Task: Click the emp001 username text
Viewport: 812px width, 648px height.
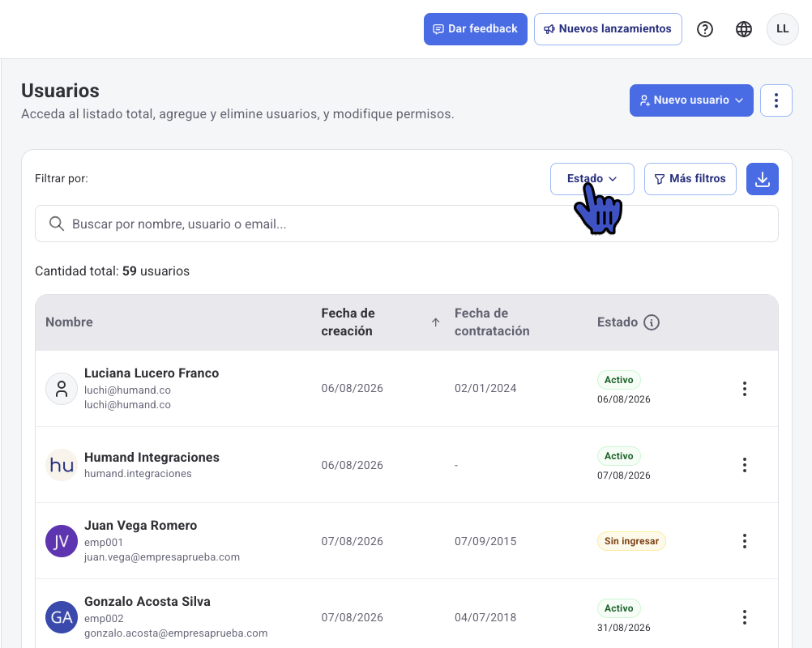Action: tap(104, 543)
